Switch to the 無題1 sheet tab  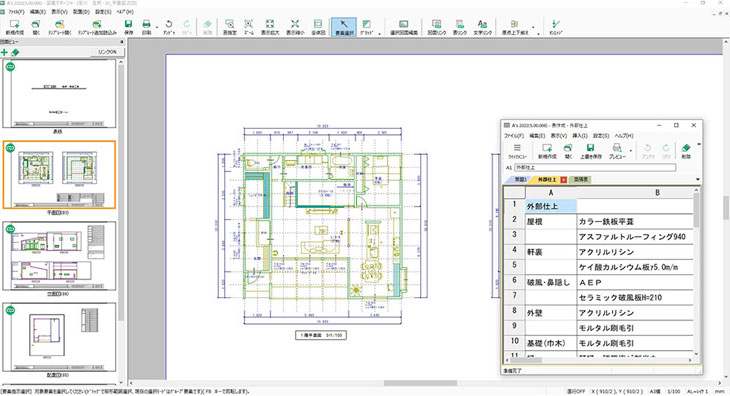(520, 180)
